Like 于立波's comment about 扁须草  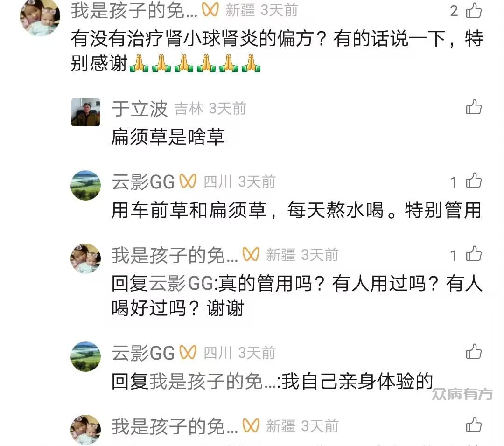coord(474,107)
